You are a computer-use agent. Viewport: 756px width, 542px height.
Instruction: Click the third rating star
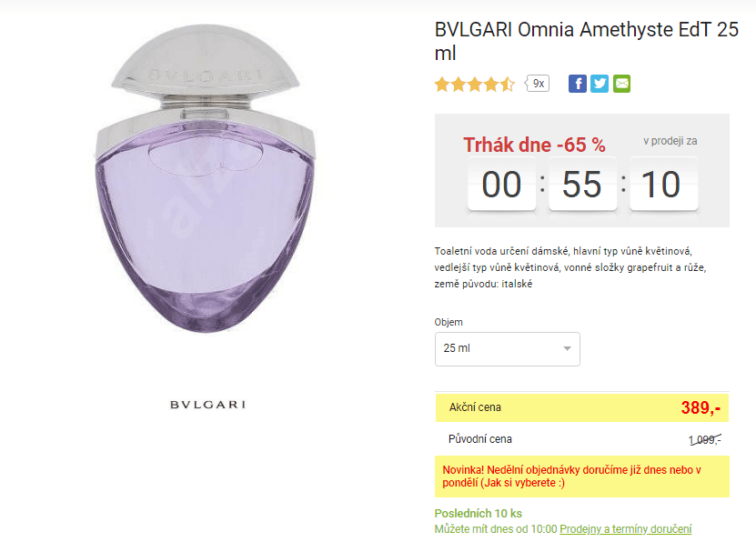tap(476, 83)
